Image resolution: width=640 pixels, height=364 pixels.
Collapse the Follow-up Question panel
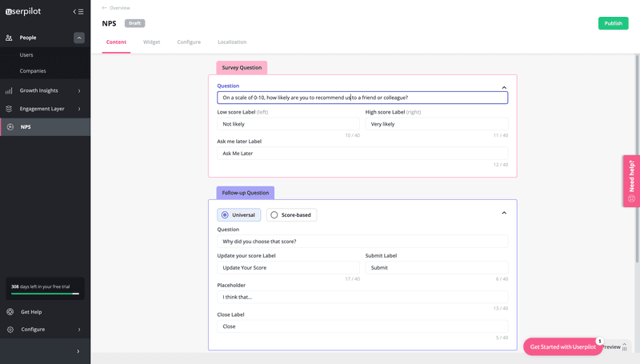(504, 213)
